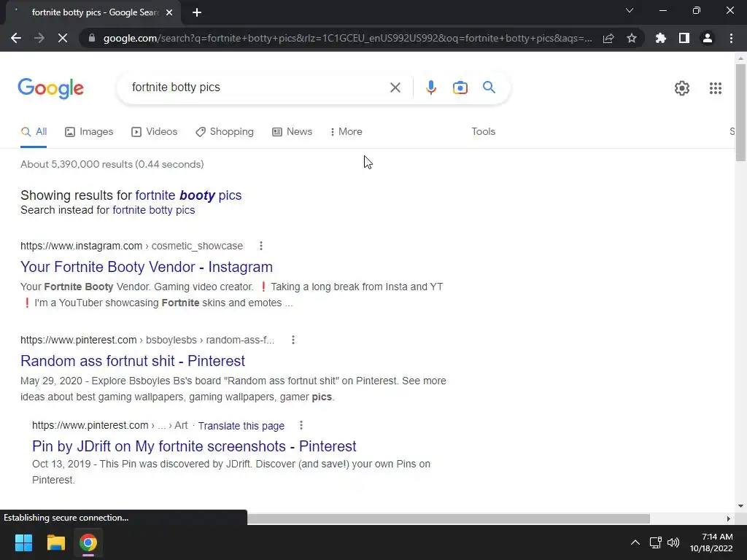Open Pin by JDrift on My fortnite screenshots
This screenshot has height=560, width=747.
(x=194, y=446)
